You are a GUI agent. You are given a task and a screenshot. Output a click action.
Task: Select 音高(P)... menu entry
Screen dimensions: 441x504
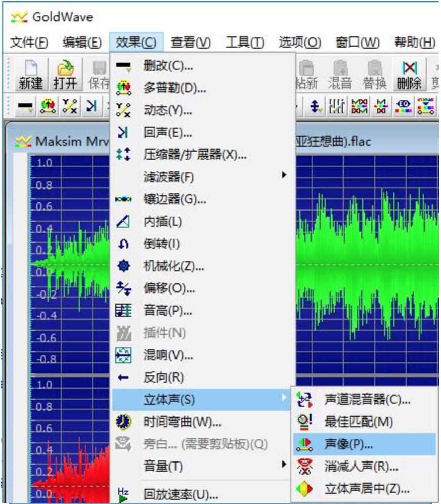(x=202, y=311)
